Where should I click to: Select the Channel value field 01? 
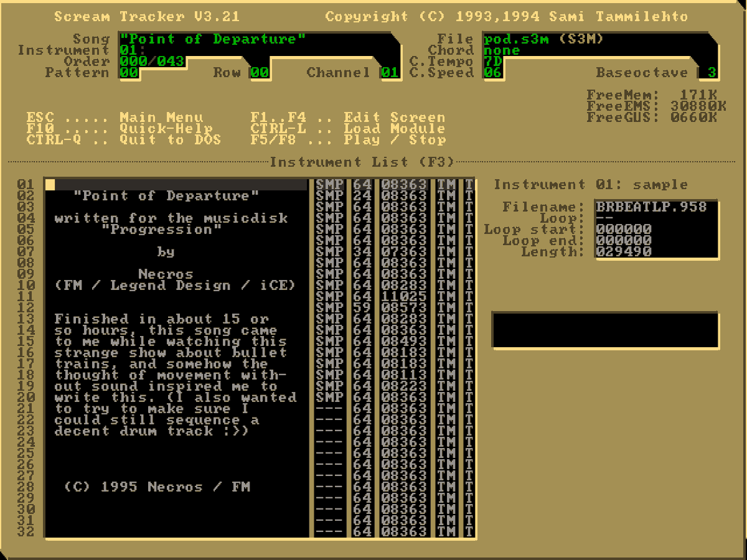tap(390, 73)
